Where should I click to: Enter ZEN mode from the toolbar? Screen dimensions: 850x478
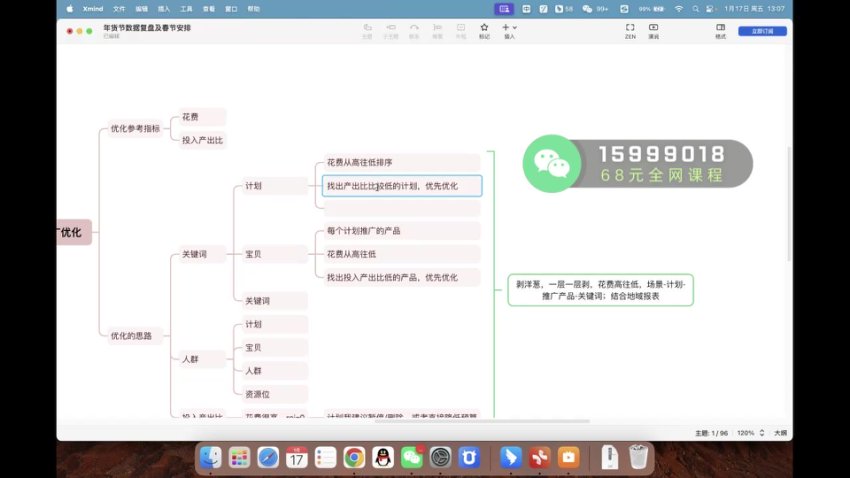[x=630, y=28]
